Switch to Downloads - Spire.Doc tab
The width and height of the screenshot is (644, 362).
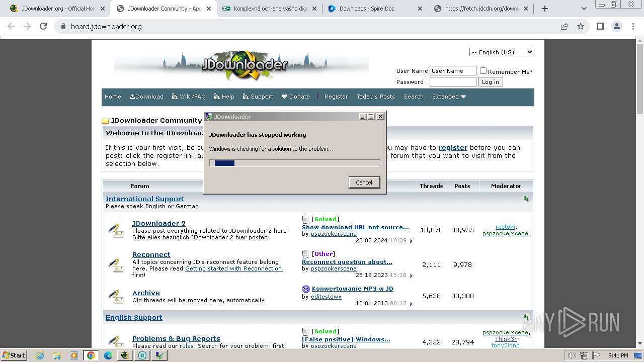point(375,9)
